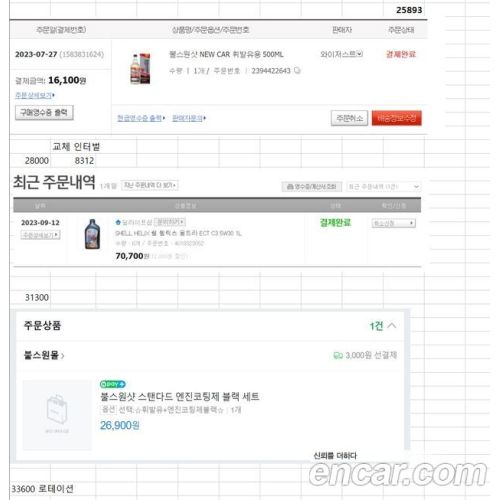The image size is (500, 500).
Task: Open the 주문상세보기 link under 16,100원
Action: point(35,95)
